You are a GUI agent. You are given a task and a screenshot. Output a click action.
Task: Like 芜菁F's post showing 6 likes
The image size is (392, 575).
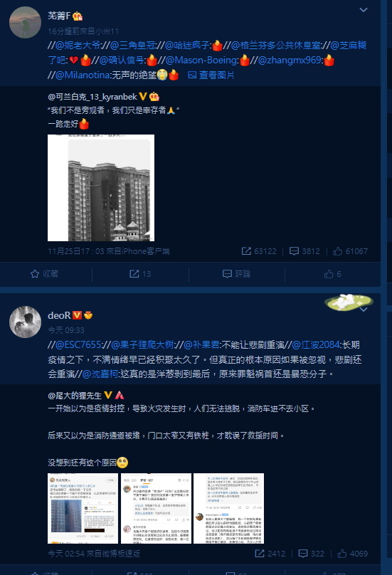click(332, 274)
